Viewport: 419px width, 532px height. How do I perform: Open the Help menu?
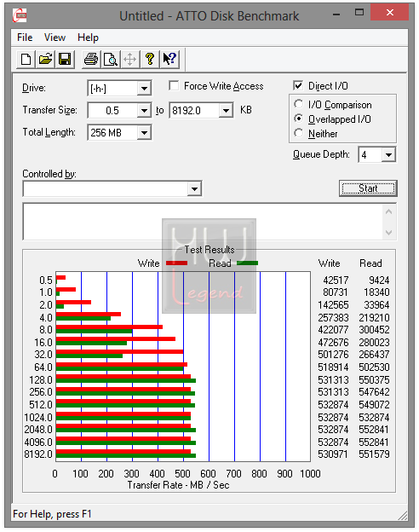point(88,38)
